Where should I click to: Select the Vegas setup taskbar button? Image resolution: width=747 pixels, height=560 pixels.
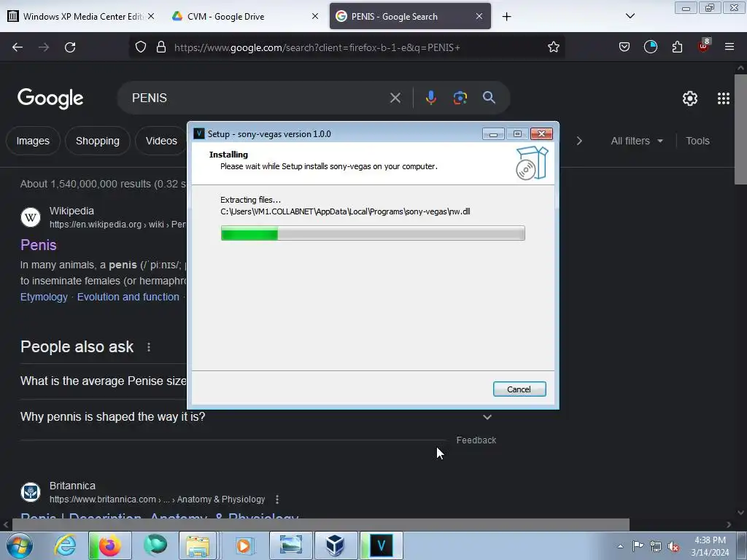381,545
